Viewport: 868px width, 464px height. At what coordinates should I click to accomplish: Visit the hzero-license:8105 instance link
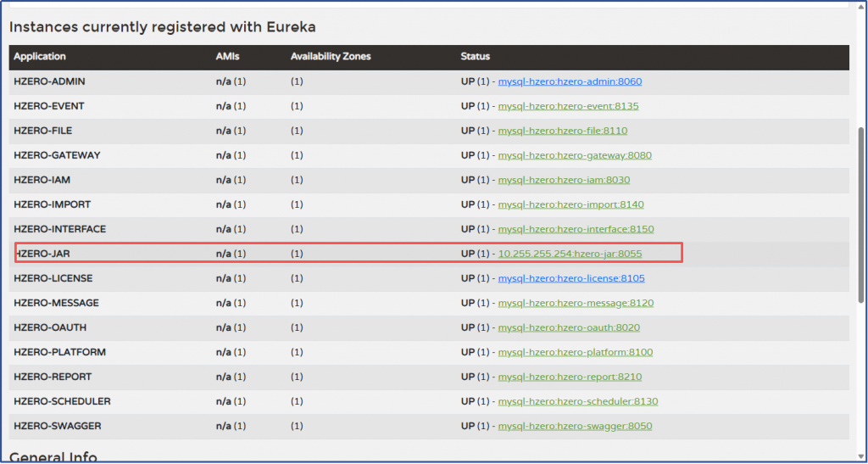coord(571,279)
